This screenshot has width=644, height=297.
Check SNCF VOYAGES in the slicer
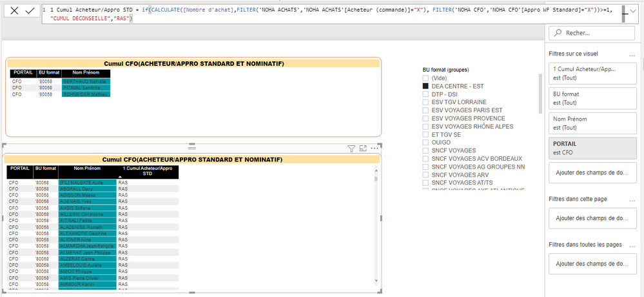pyautogui.click(x=425, y=150)
